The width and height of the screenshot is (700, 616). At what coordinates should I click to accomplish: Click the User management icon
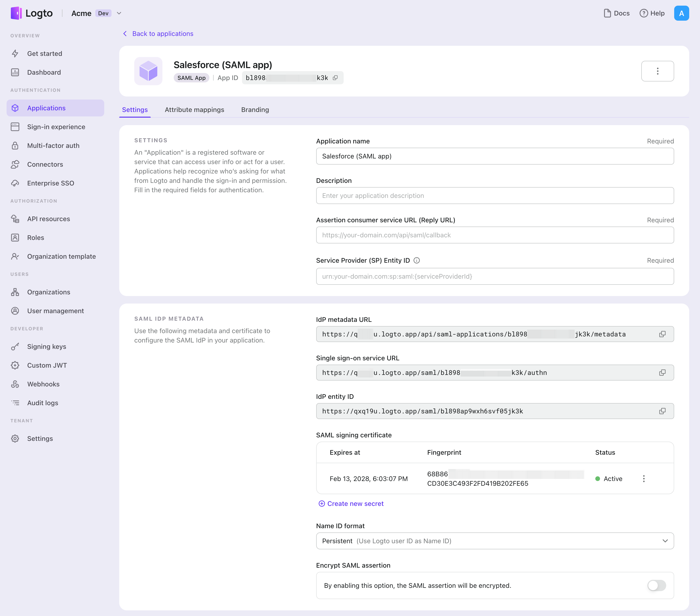pos(15,311)
